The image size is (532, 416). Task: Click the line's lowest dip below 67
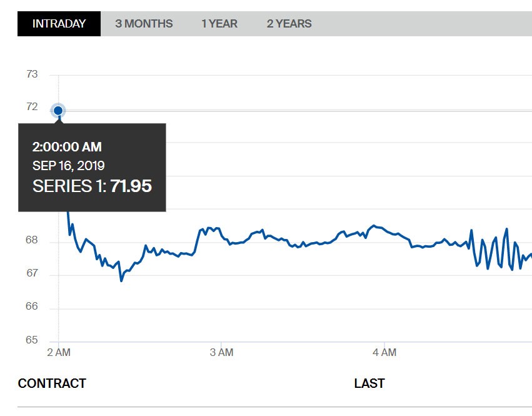121,280
